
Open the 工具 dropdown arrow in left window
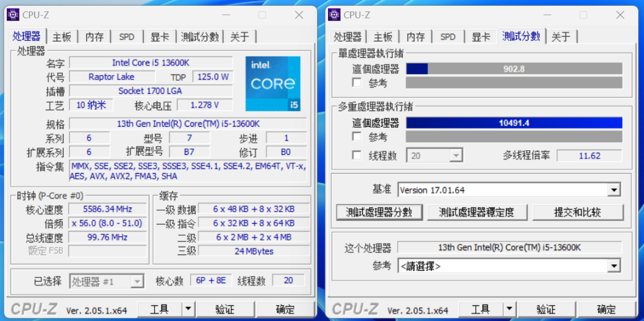coord(188,309)
